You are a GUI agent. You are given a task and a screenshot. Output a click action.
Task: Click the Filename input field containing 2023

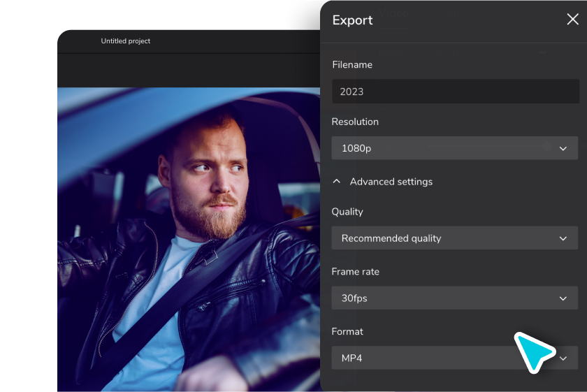[455, 92]
